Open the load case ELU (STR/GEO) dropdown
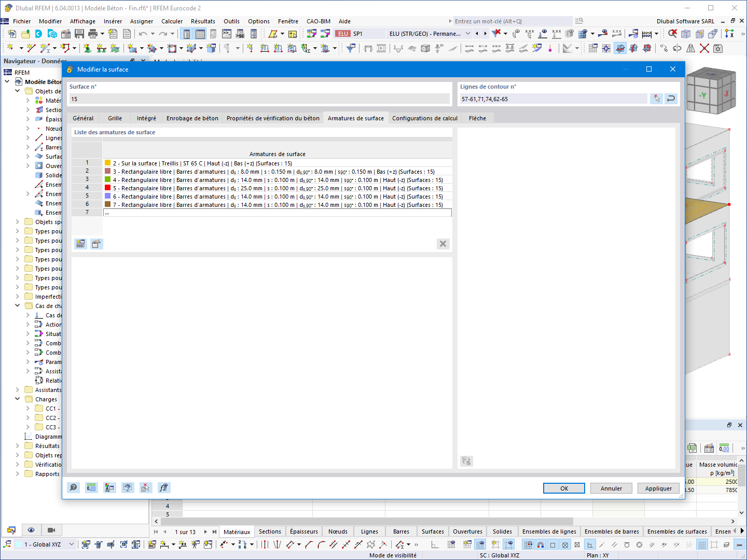 point(468,34)
